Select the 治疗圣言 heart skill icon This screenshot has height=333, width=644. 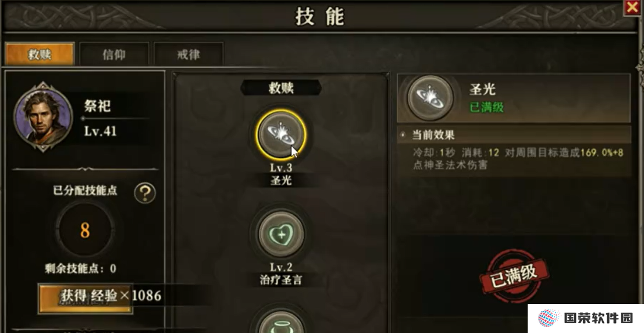pyautogui.click(x=281, y=235)
